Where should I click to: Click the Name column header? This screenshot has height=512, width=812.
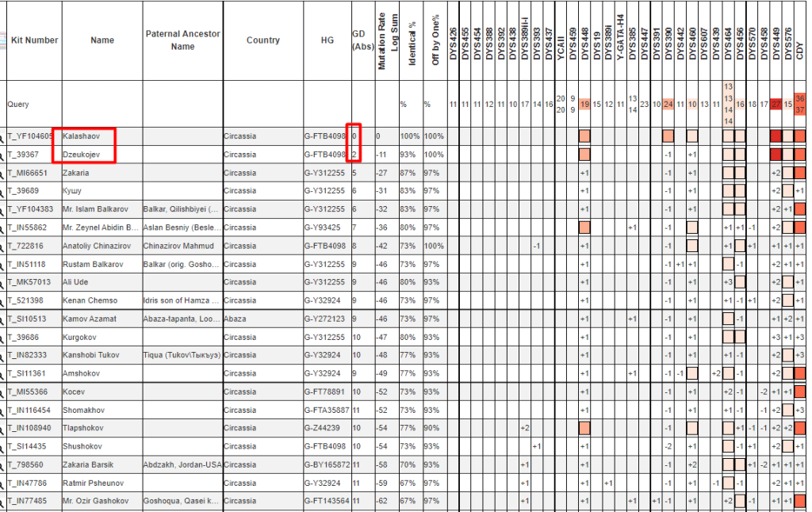click(x=102, y=40)
